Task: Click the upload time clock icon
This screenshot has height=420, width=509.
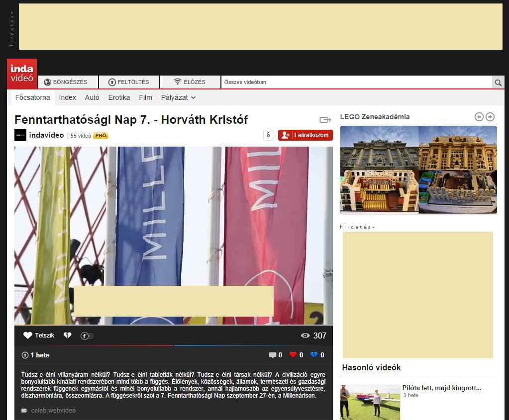Action: tap(25, 355)
